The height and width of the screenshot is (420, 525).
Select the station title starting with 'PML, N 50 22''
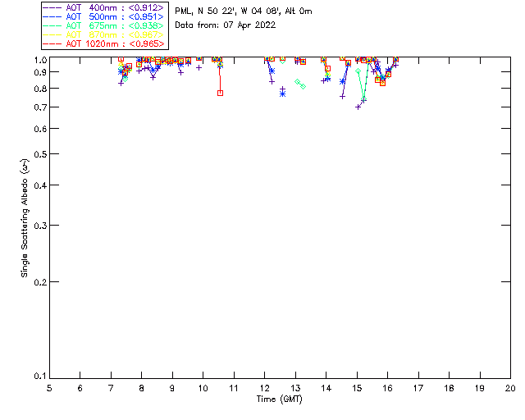pyautogui.click(x=244, y=11)
